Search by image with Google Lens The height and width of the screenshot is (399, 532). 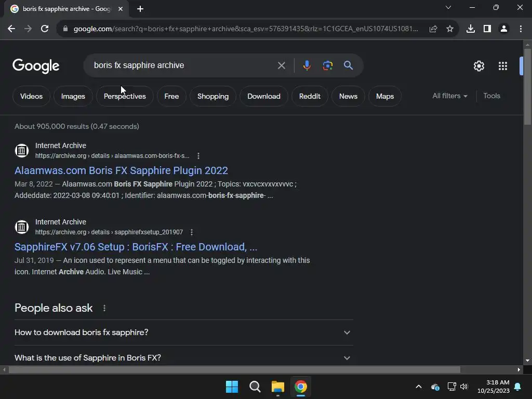(327, 65)
